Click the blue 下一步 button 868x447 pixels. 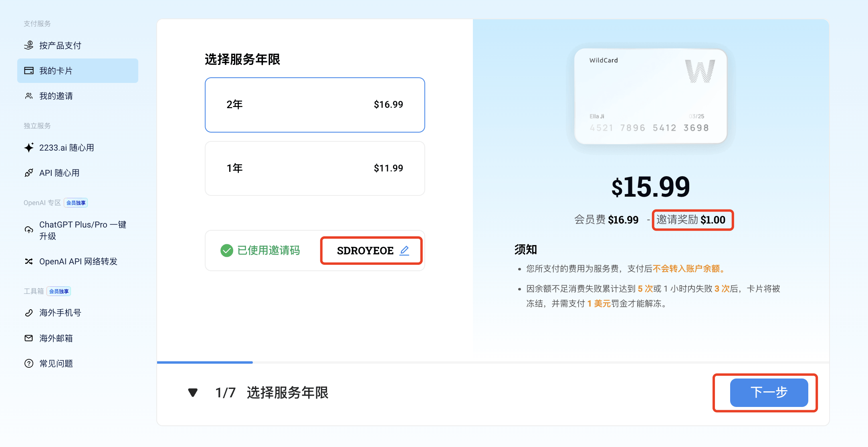coord(769,393)
